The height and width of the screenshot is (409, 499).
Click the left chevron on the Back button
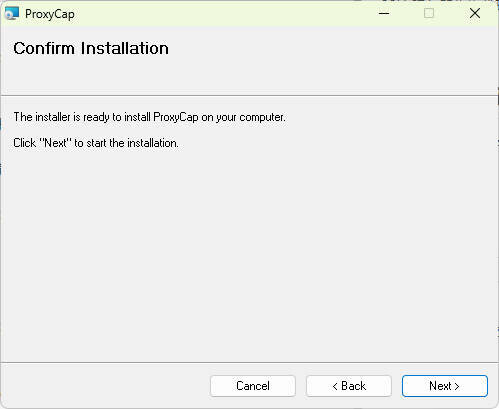click(x=335, y=386)
